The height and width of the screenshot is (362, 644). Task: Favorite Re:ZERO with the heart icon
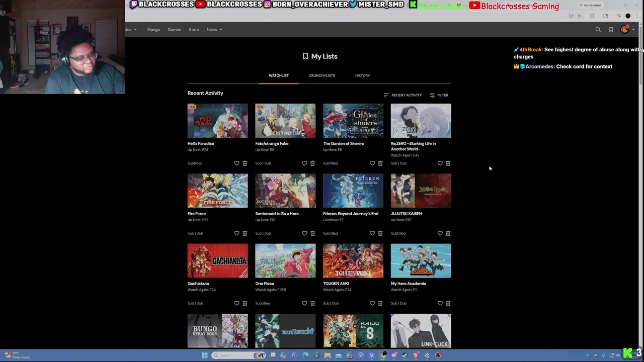pyautogui.click(x=440, y=163)
